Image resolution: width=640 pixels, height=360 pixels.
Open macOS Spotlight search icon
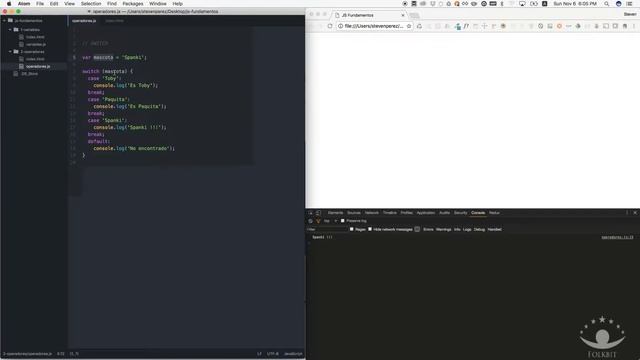coord(607,4)
